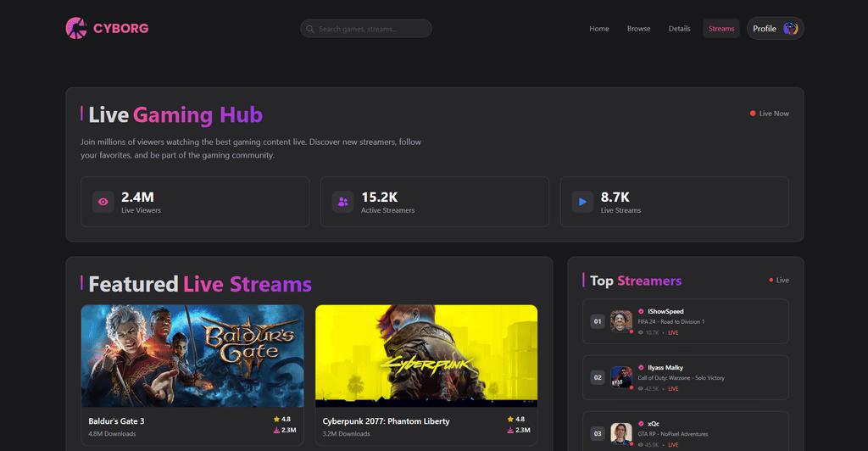Go to the Home page
The image size is (868, 451).
(x=599, y=29)
